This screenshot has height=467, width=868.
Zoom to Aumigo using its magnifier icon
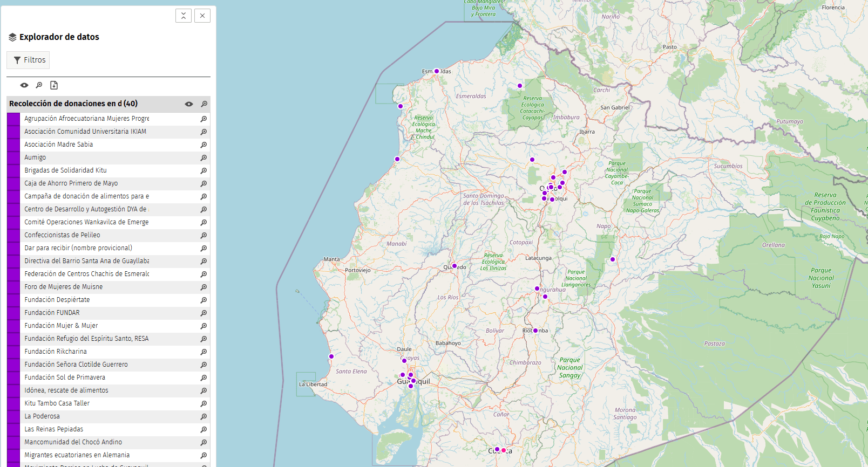point(204,158)
